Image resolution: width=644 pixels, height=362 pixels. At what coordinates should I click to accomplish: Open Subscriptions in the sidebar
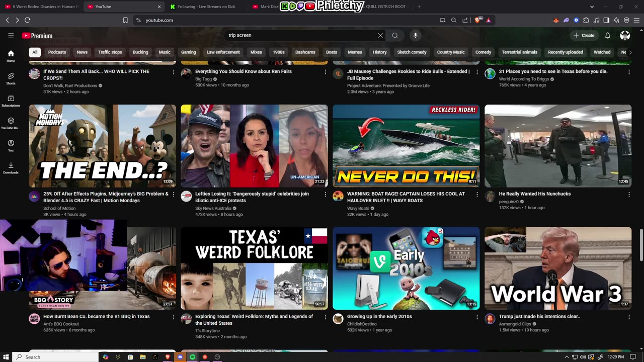pyautogui.click(x=11, y=101)
